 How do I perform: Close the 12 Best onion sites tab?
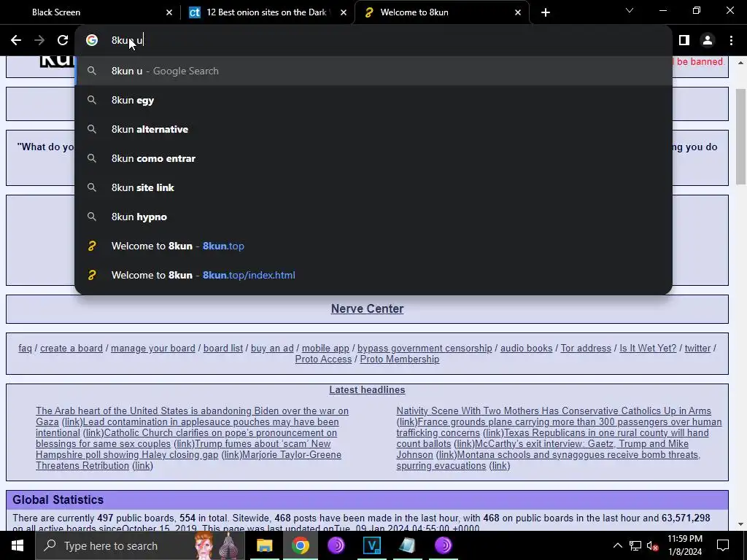point(343,12)
